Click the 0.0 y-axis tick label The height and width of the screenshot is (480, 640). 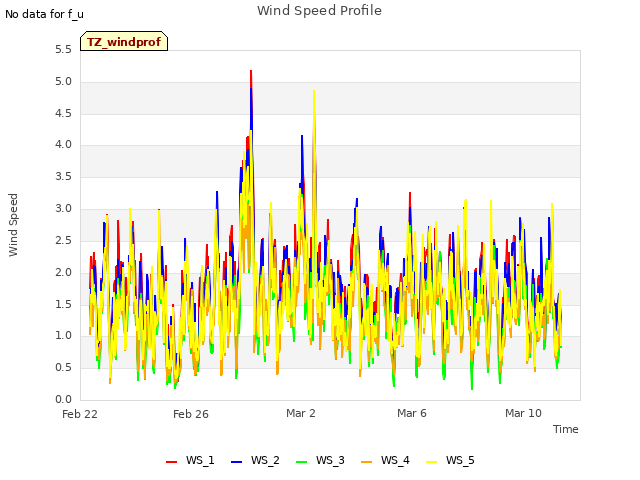pos(63,399)
